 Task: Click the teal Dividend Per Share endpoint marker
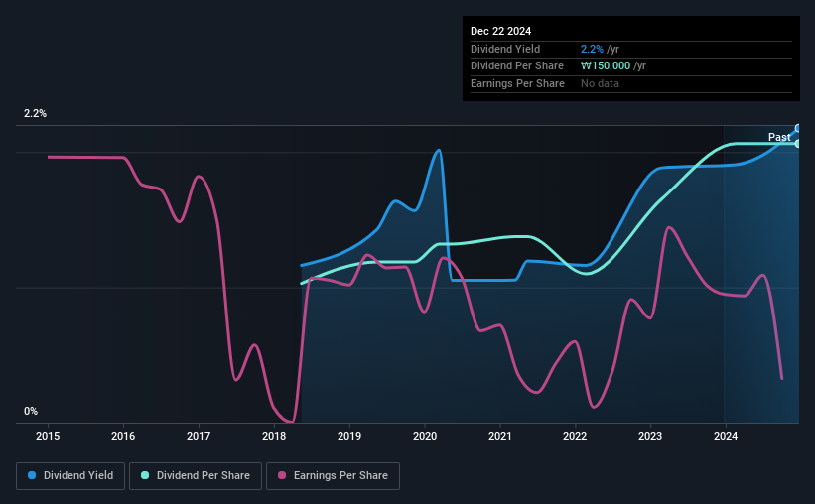(798, 144)
